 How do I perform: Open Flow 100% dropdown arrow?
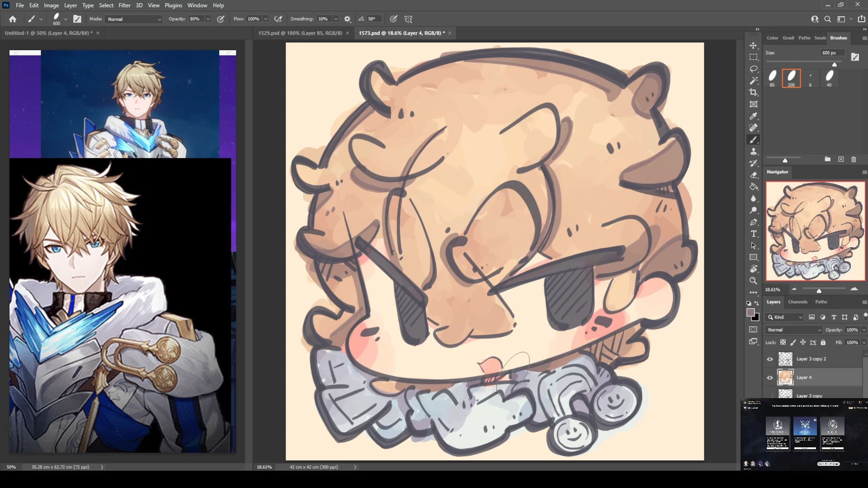[x=266, y=19]
